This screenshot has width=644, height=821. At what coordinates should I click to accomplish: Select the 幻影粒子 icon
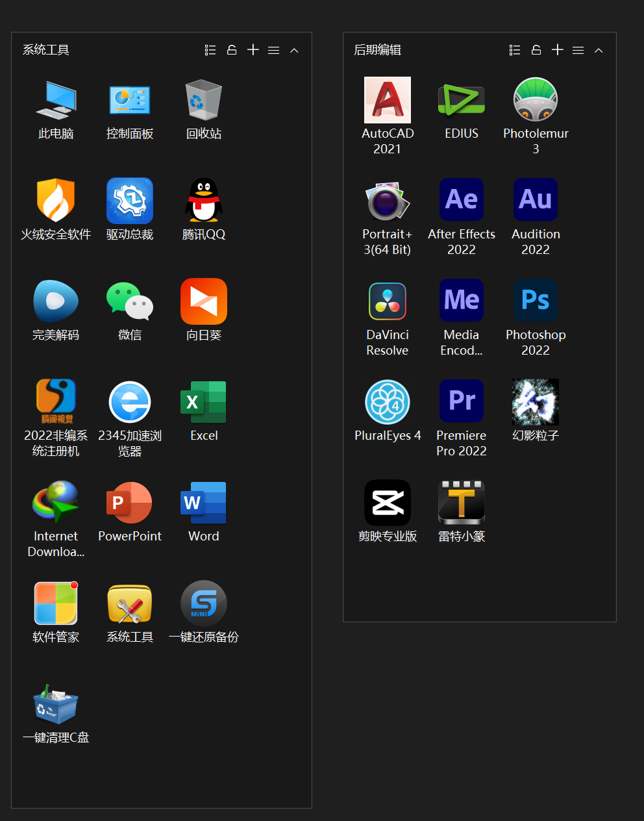click(x=536, y=402)
